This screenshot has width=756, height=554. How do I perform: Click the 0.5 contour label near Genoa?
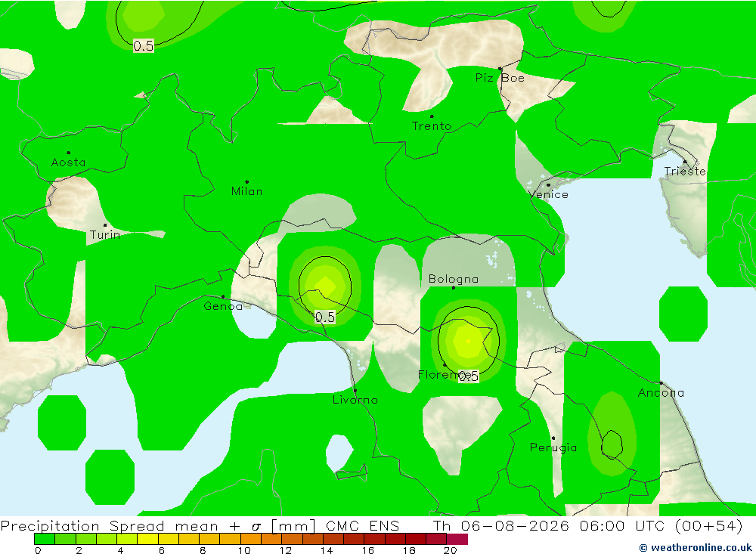click(325, 317)
